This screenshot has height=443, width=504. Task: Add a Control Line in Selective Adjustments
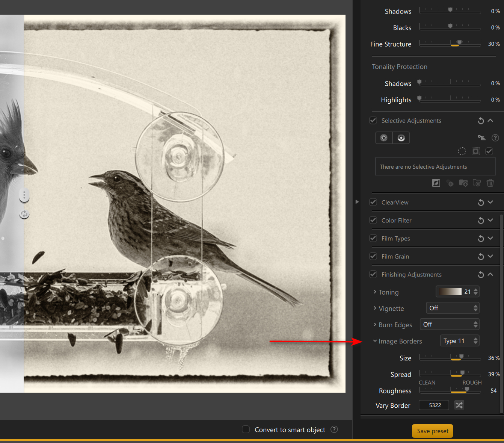(x=401, y=138)
